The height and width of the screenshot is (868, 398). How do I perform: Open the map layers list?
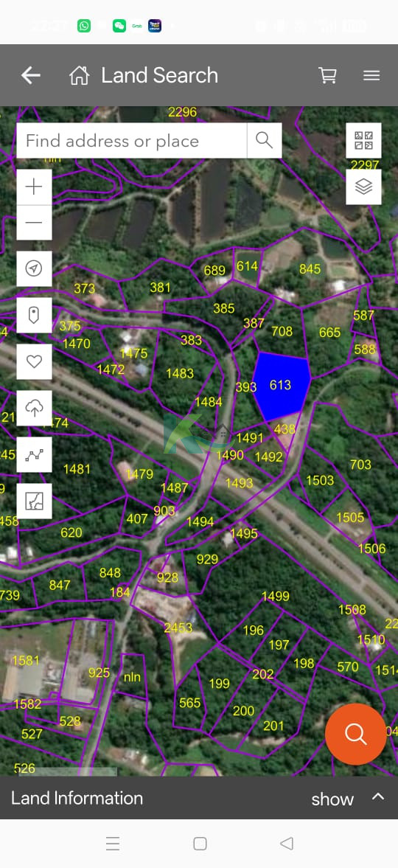point(363,187)
